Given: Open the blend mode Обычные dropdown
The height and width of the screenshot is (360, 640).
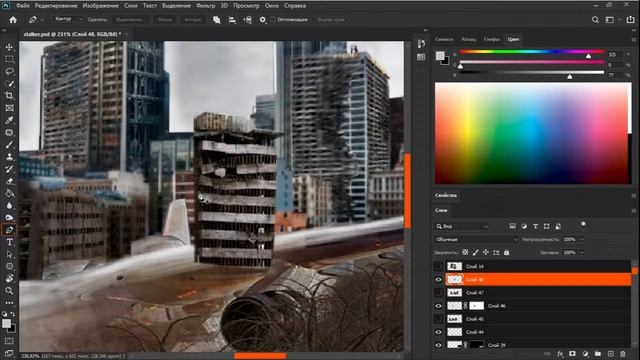Looking at the screenshot, I should point(476,240).
